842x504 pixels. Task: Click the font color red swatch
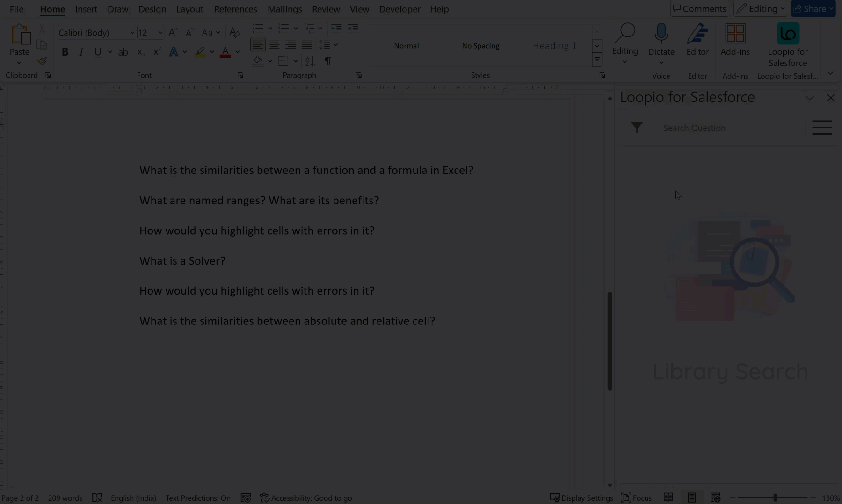pyautogui.click(x=225, y=52)
